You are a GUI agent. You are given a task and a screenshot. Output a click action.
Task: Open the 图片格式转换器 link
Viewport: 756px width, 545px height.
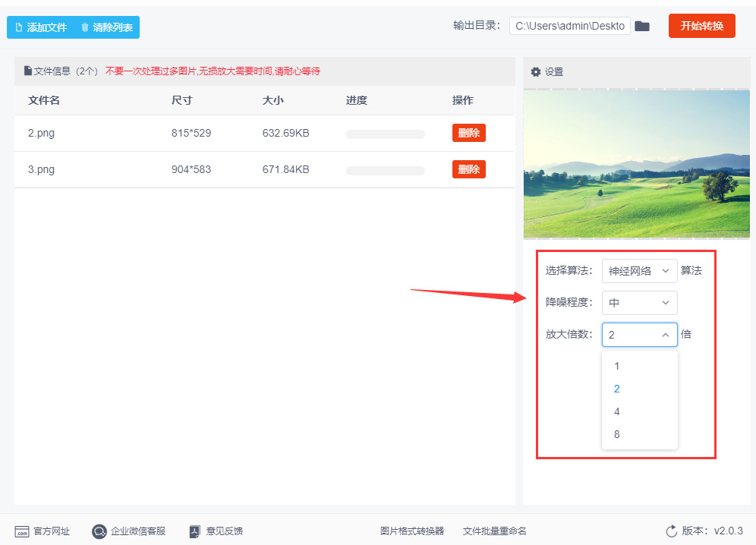(411, 531)
